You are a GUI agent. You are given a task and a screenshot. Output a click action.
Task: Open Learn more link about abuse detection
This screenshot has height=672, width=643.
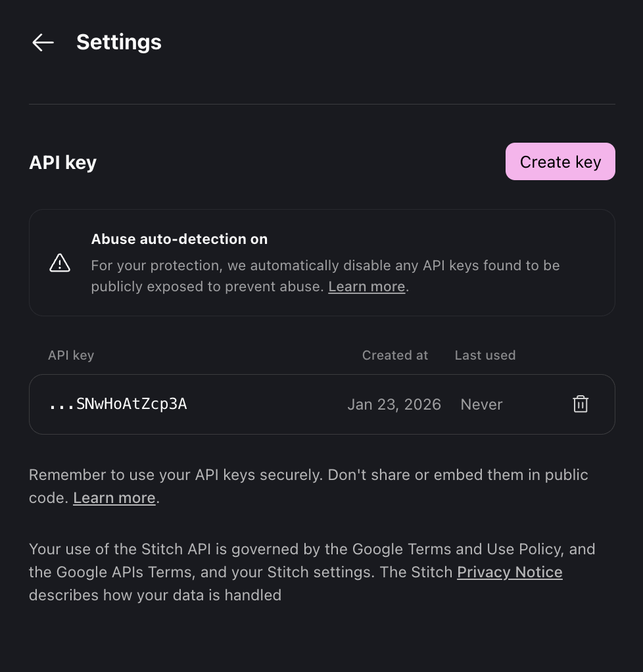(366, 287)
